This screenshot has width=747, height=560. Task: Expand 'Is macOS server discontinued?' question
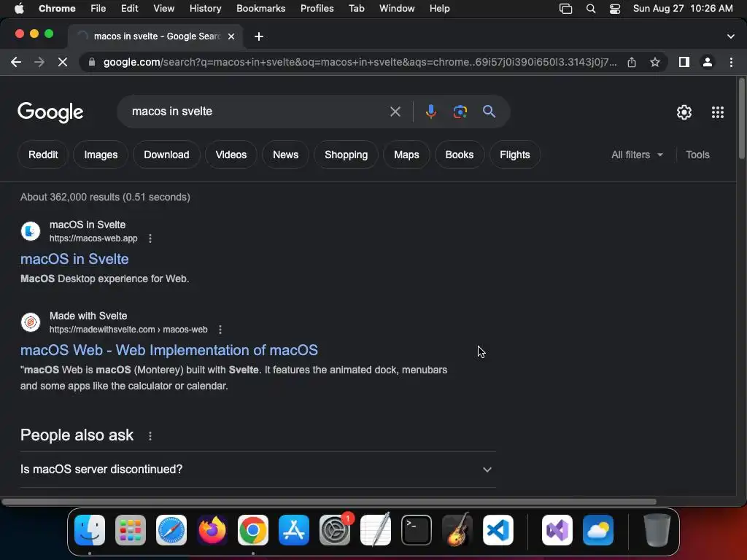(x=258, y=470)
